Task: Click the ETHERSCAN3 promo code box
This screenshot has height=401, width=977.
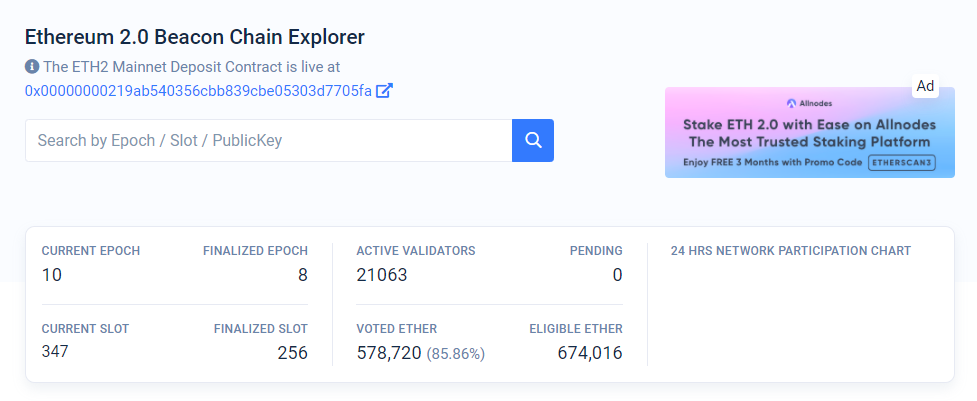Action: tap(902, 162)
